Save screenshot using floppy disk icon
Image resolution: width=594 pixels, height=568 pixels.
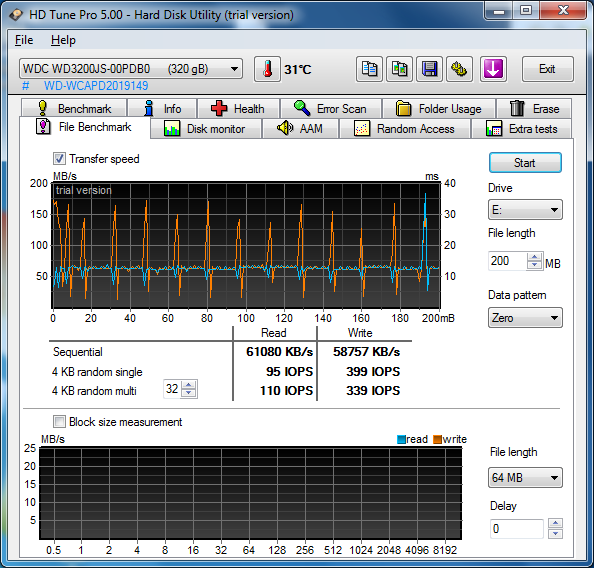(429, 69)
